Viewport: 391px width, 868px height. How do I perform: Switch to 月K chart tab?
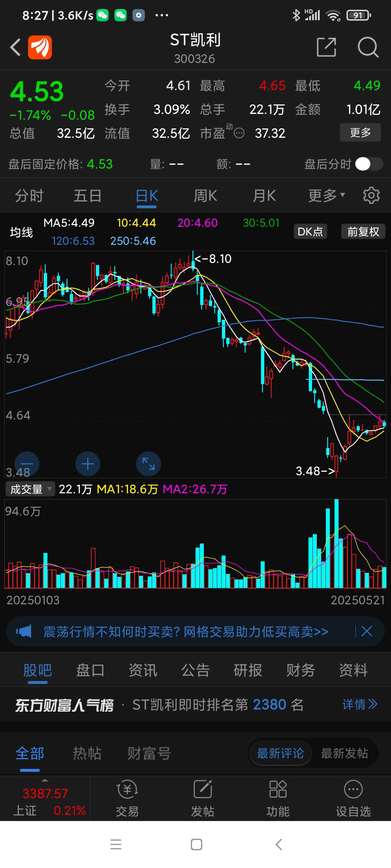pyautogui.click(x=264, y=196)
